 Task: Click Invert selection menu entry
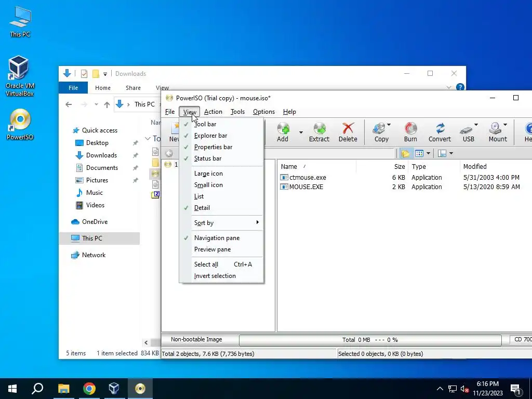pos(221,276)
